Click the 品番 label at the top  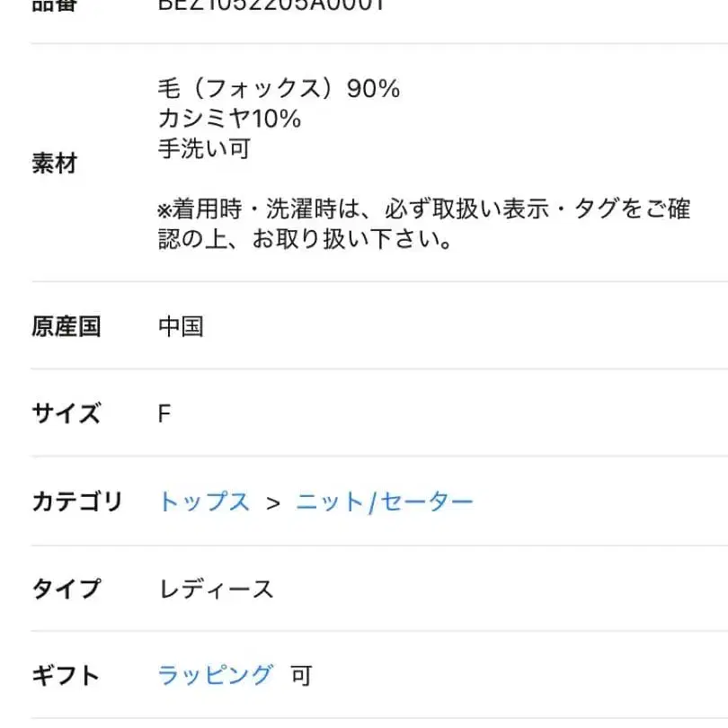pyautogui.click(x=55, y=5)
